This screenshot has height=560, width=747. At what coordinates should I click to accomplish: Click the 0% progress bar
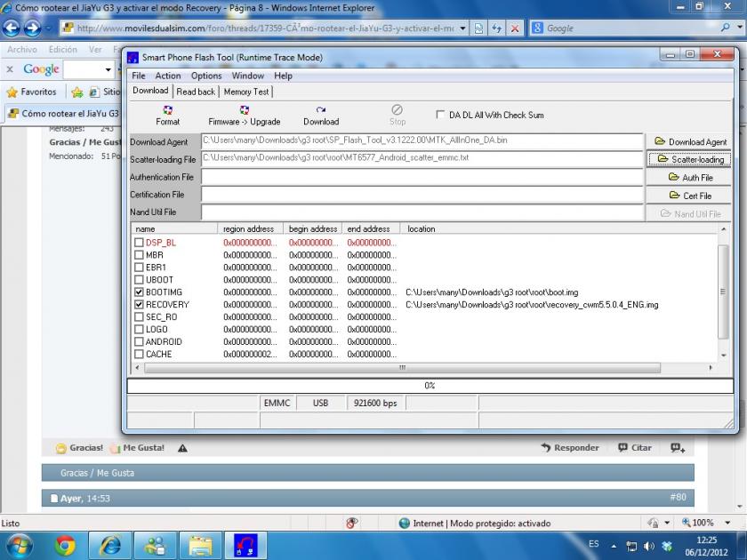click(430, 385)
